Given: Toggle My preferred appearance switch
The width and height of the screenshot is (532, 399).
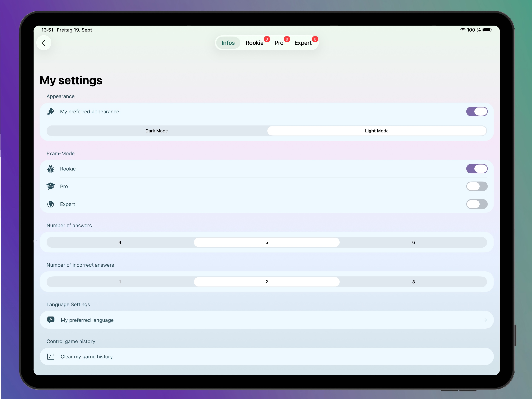Looking at the screenshot, I should (x=477, y=112).
